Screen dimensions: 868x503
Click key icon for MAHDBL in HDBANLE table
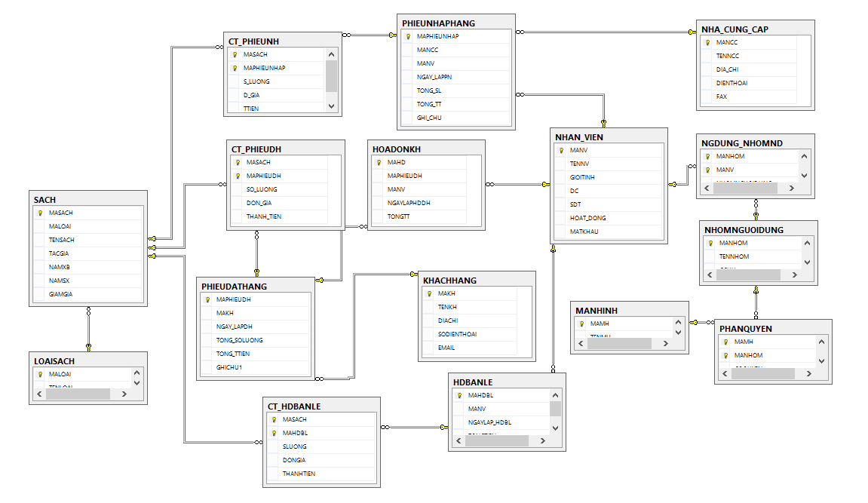tap(459, 396)
